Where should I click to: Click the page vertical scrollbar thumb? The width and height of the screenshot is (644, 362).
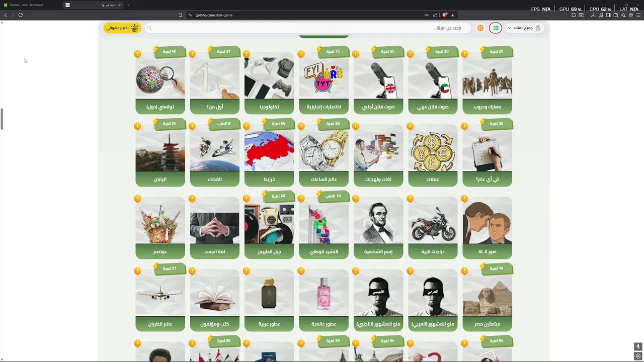click(x=2, y=119)
